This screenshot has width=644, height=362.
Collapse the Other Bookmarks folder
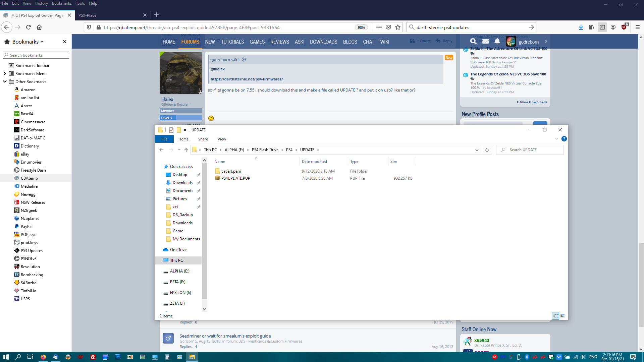[4, 81]
